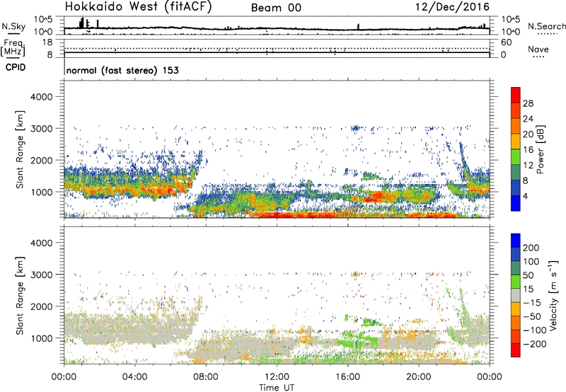Click the dotted line sample under Nave
Screen dimensions: 566x392
point(538,57)
